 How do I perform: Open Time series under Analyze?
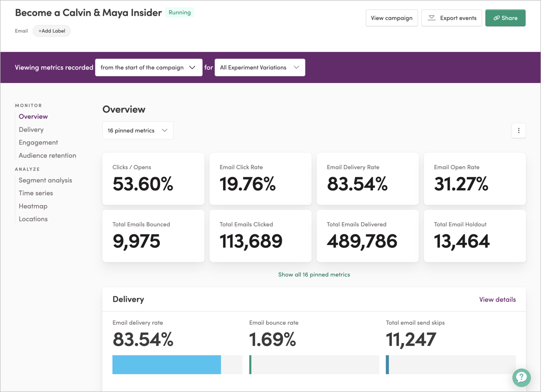36,193
